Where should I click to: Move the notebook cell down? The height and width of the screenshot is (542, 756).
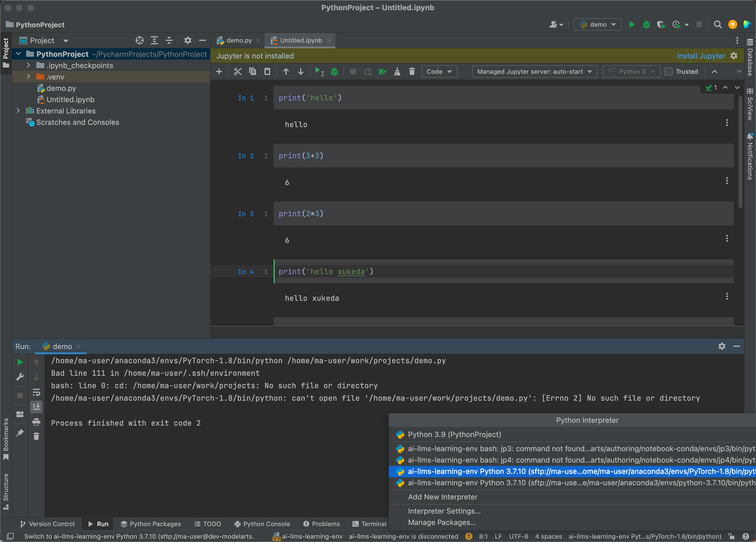point(301,72)
